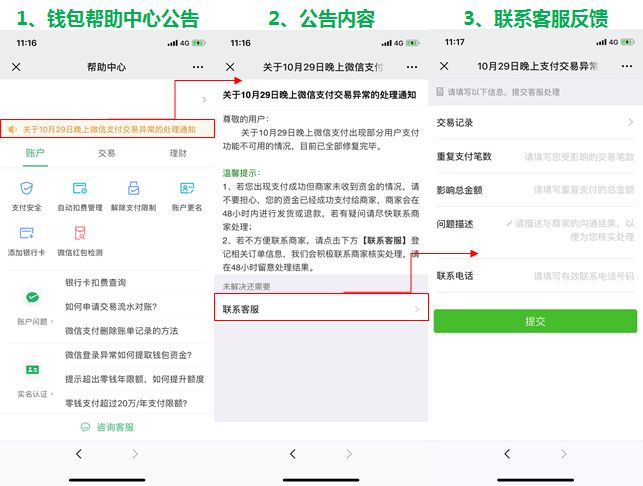Open 银行卡扣费查询 help article
The image size is (643, 486).
click(110, 283)
